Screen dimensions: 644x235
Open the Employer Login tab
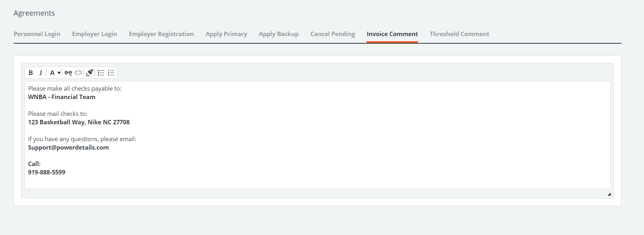coord(95,34)
